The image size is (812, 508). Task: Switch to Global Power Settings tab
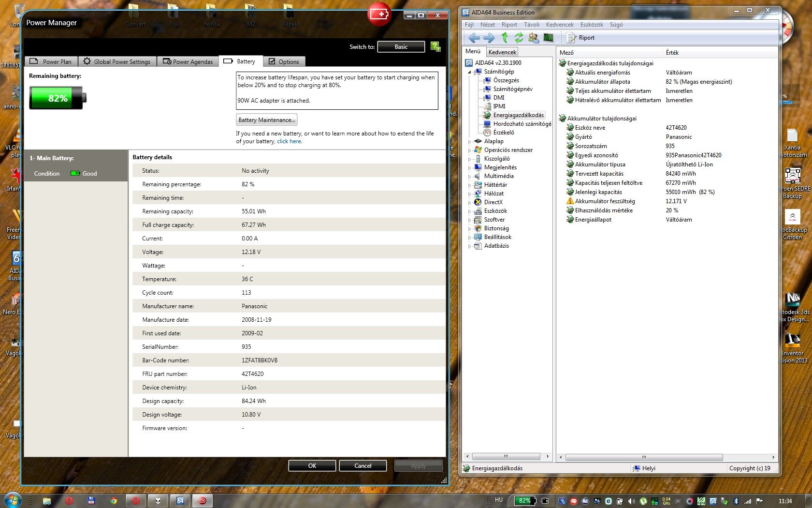(x=117, y=61)
